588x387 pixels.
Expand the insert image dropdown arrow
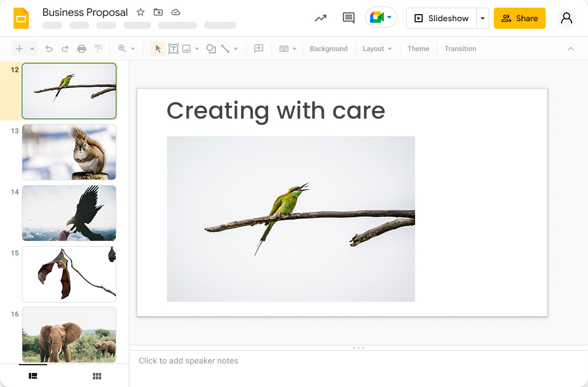197,49
